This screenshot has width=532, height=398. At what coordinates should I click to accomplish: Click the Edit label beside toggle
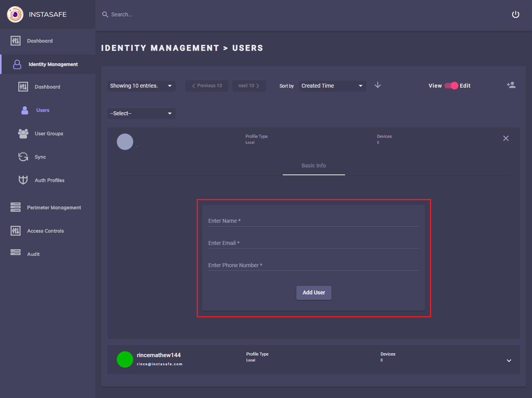pyautogui.click(x=465, y=86)
